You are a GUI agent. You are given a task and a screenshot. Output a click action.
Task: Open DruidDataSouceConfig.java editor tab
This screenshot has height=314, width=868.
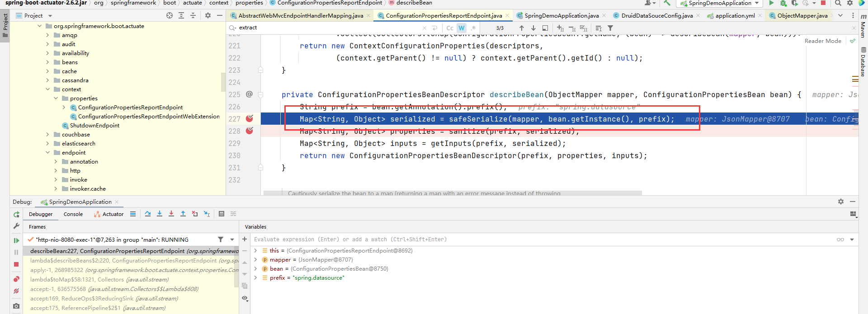(656, 15)
